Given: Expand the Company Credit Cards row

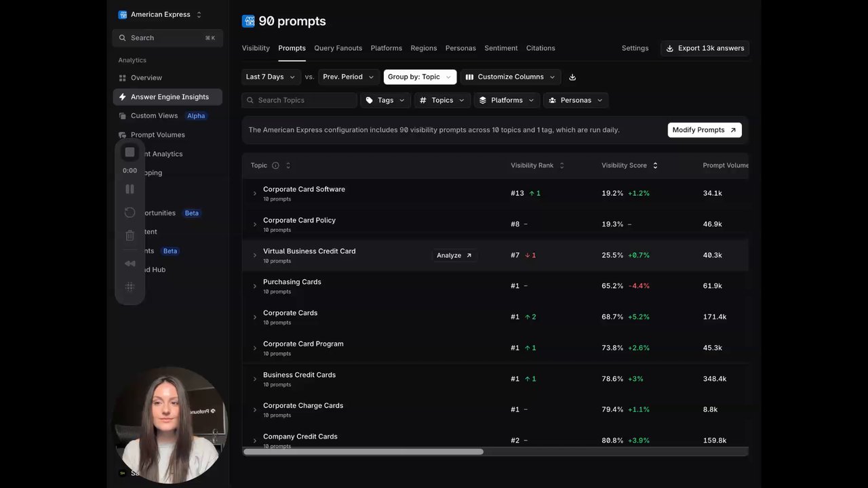Looking at the screenshot, I should [x=255, y=441].
